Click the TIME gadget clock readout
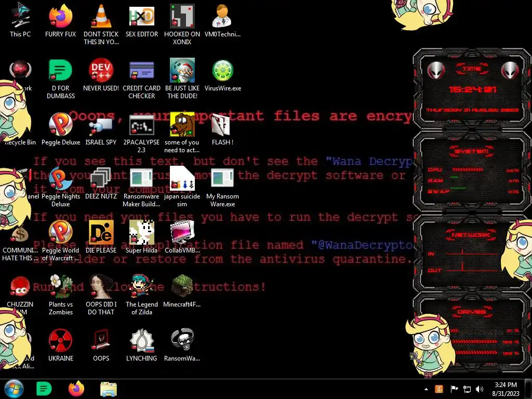The image size is (532, 399). point(472,89)
